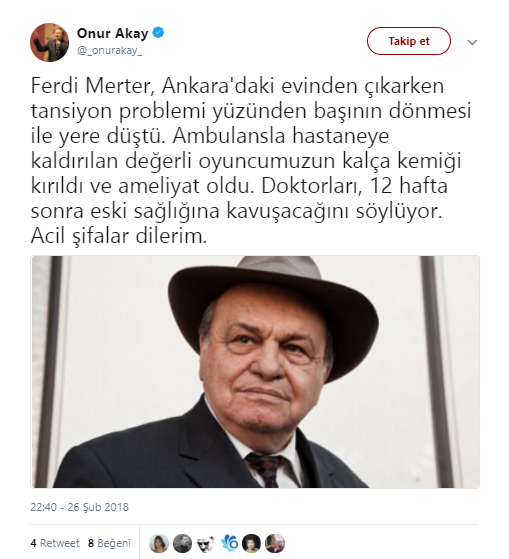This screenshot has width=509, height=559.
Task: View the 4 Retweet list
Action: pyautogui.click(x=55, y=543)
